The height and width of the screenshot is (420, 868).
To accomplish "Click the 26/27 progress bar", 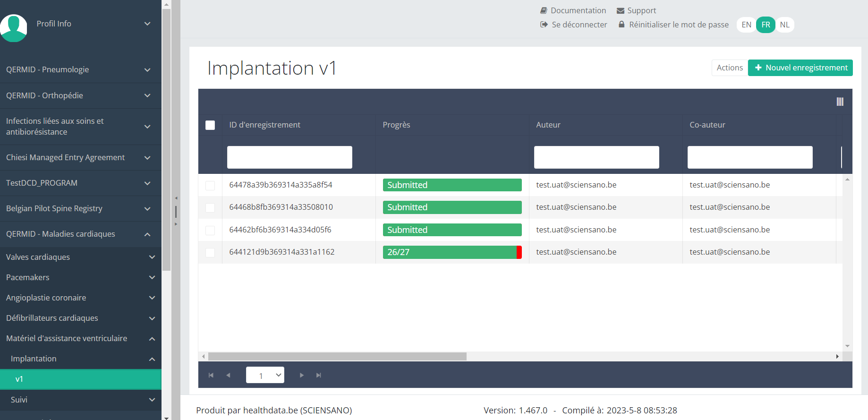I will click(x=452, y=252).
